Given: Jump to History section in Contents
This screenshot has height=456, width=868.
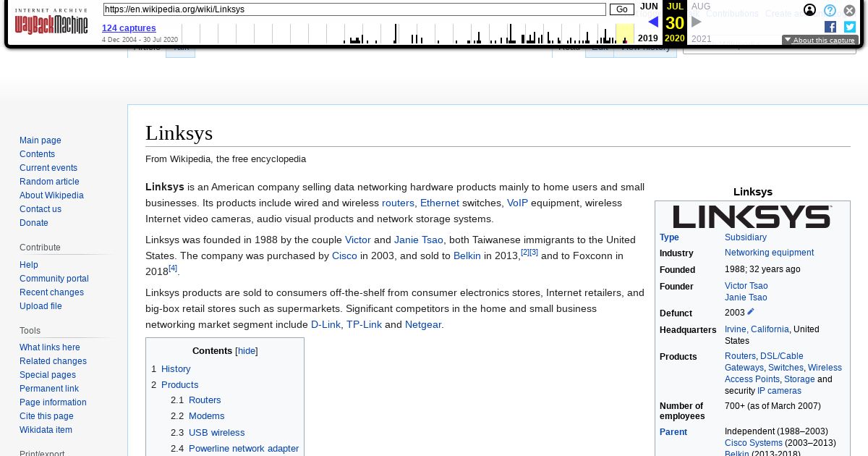Looking at the screenshot, I should click(x=176, y=369).
